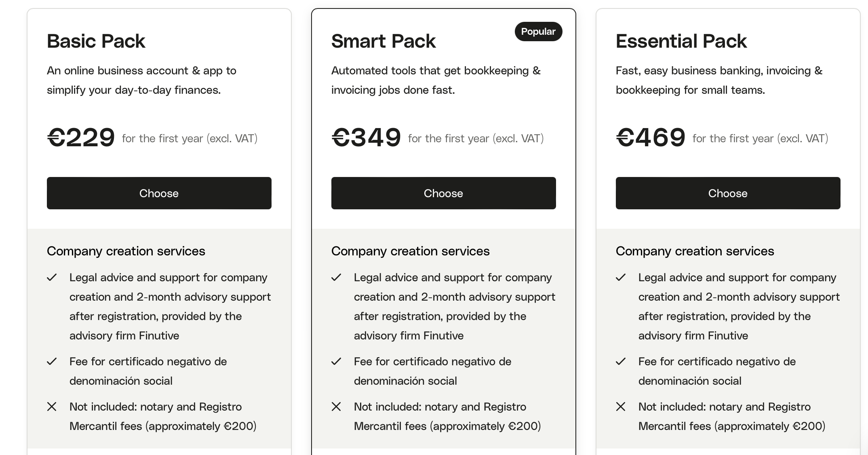
Task: Choose the Essential Pack plan
Action: tap(728, 193)
